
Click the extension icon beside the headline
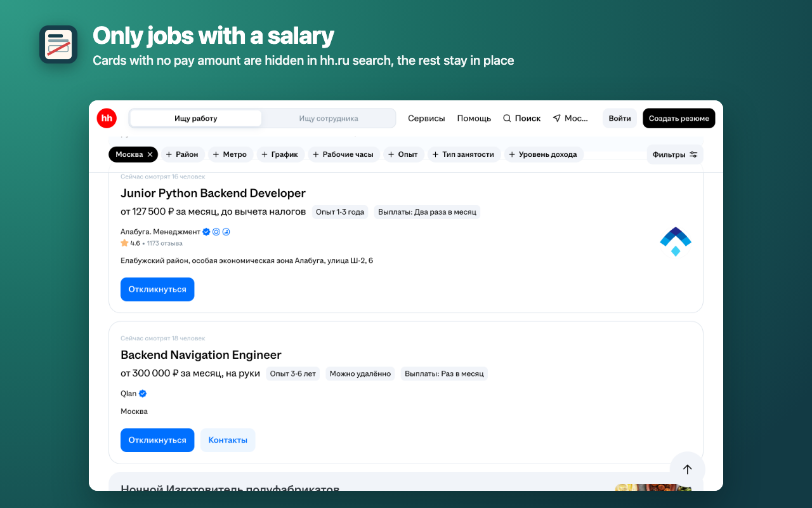pos(58,44)
